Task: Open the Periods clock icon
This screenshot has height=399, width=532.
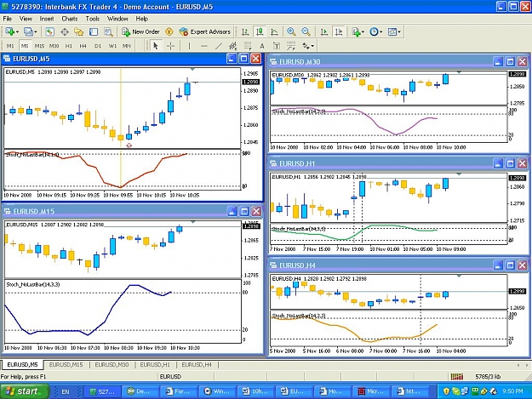Action: point(374,31)
